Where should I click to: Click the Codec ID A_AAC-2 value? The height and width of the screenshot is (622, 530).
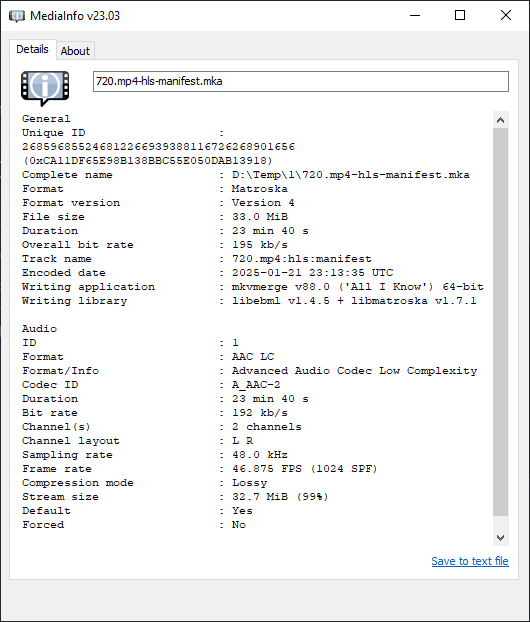coord(256,385)
